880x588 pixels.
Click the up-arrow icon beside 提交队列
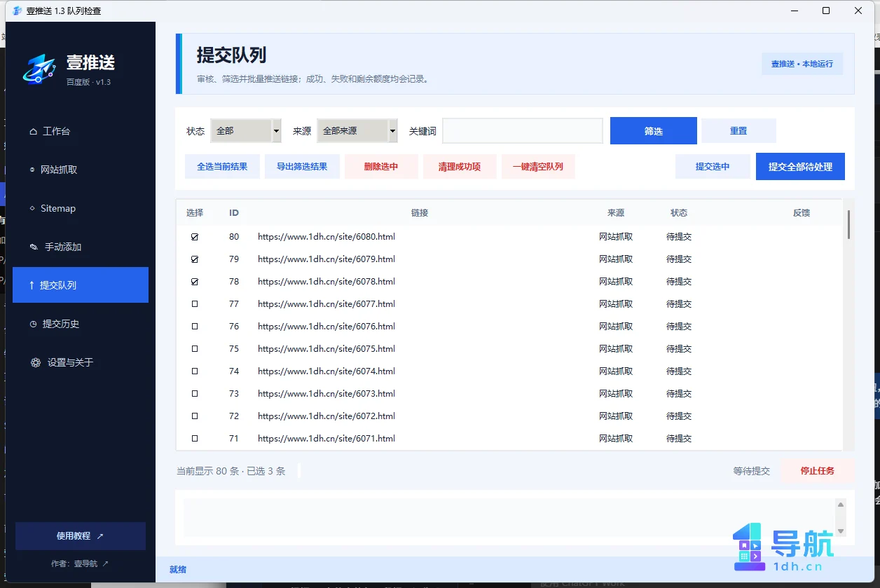point(32,285)
